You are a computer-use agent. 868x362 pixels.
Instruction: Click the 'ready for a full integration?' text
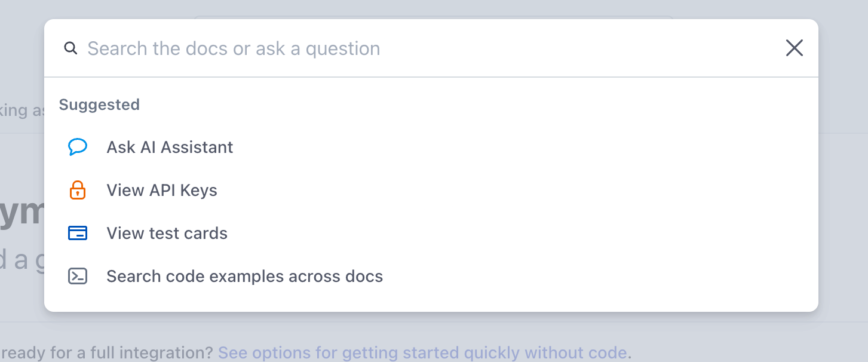coord(106,353)
